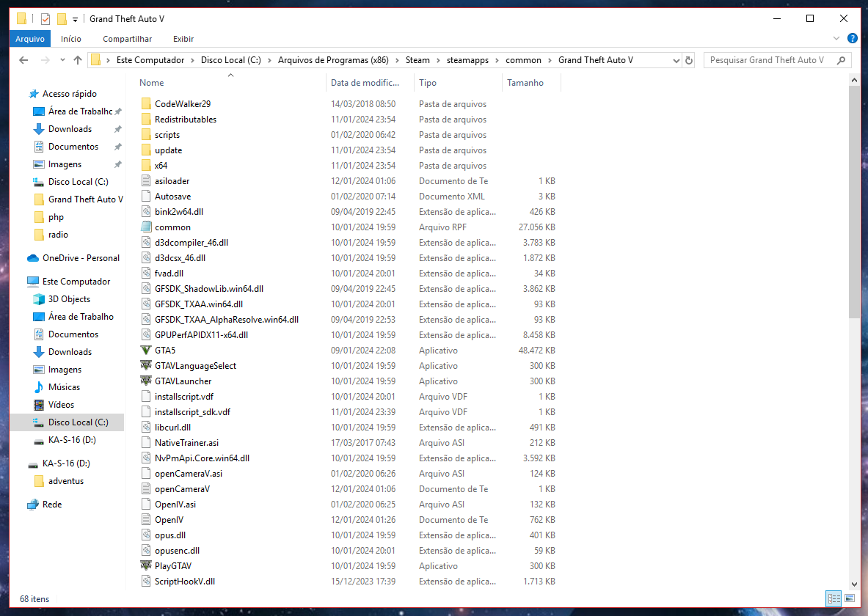Click the GTAVLanguageSelect application icon

click(x=146, y=365)
